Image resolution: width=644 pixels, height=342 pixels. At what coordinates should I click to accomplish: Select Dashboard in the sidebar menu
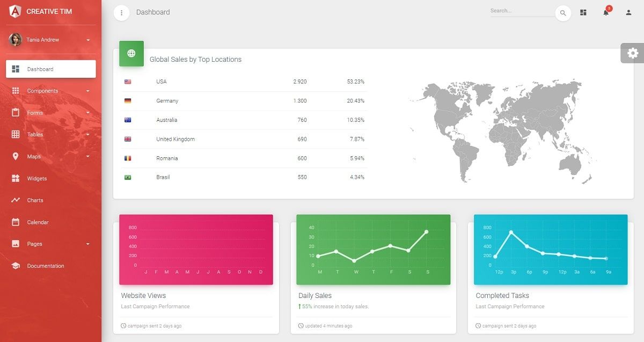50,69
